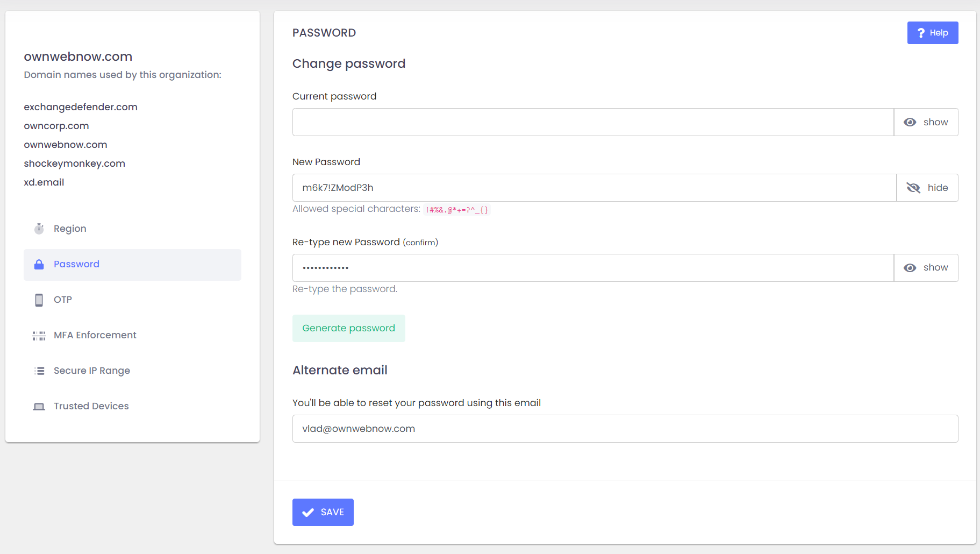
Task: Hide the new password text
Action: point(927,188)
